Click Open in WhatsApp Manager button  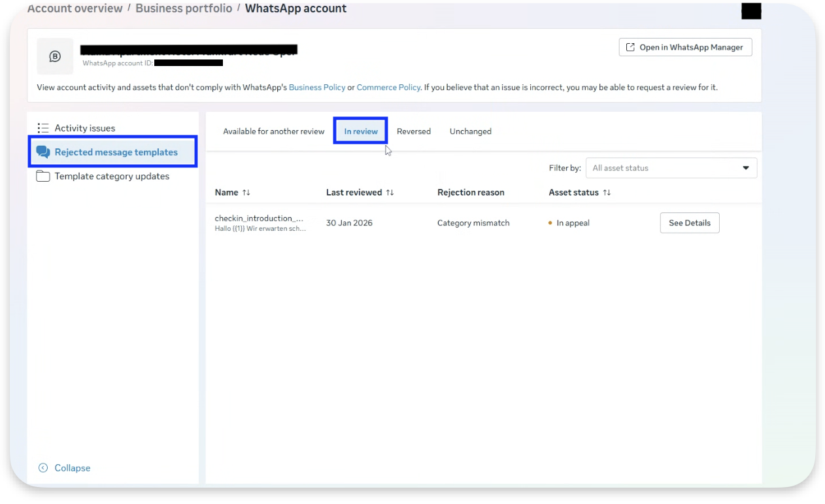pos(685,47)
